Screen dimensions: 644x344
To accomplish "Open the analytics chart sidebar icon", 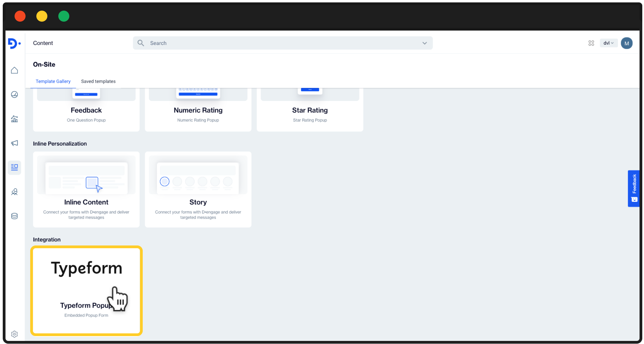I will [14, 119].
